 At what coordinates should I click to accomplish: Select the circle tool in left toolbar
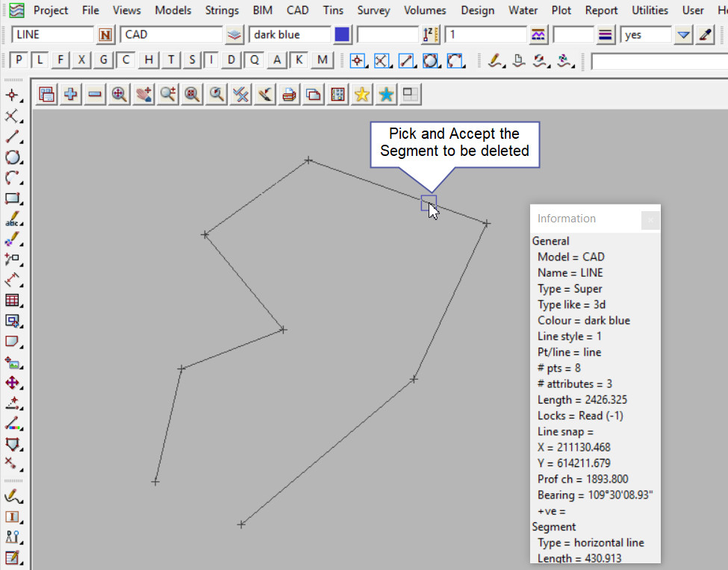pyautogui.click(x=13, y=157)
